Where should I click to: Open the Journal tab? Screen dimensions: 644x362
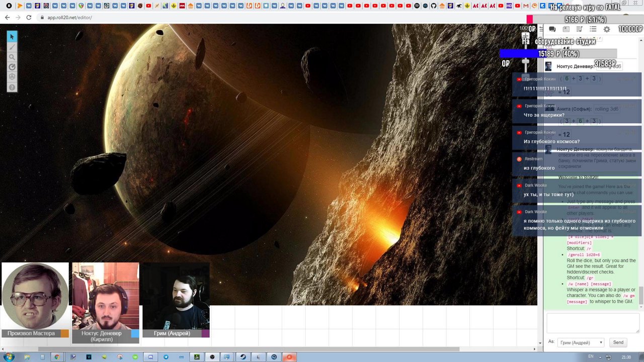coord(566,29)
